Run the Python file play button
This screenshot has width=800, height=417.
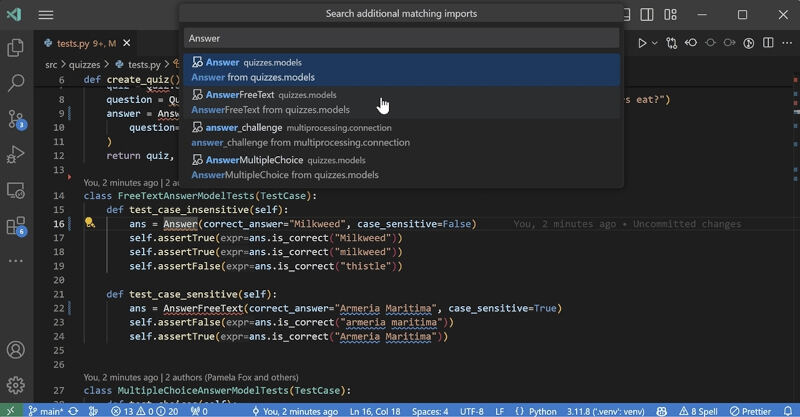642,43
